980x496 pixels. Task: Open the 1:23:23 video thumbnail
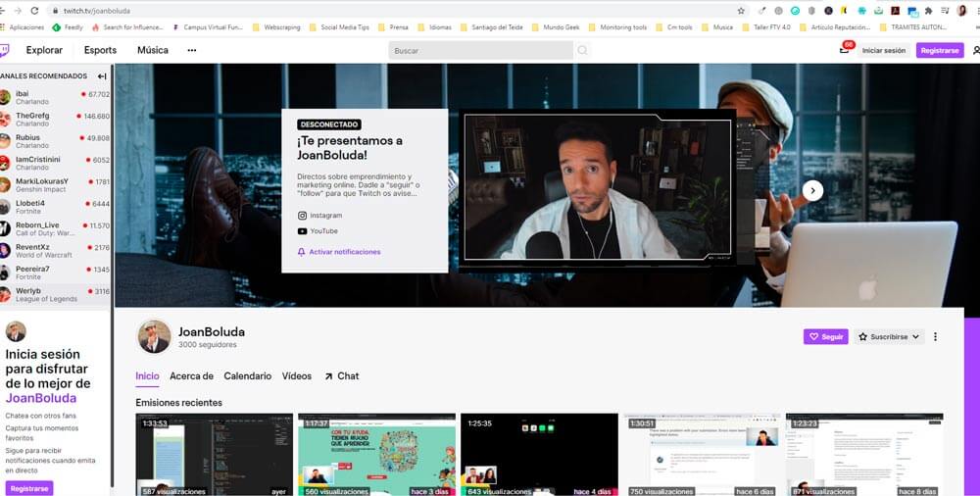pos(864,455)
